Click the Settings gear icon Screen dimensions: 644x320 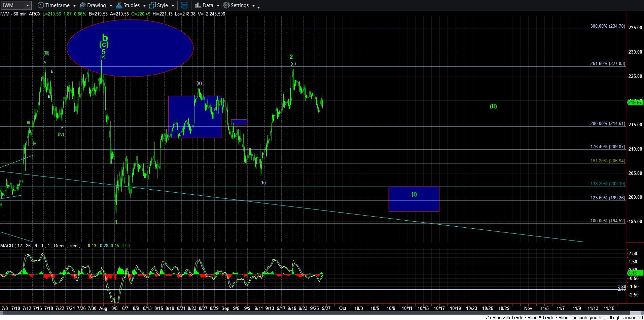pos(226,5)
